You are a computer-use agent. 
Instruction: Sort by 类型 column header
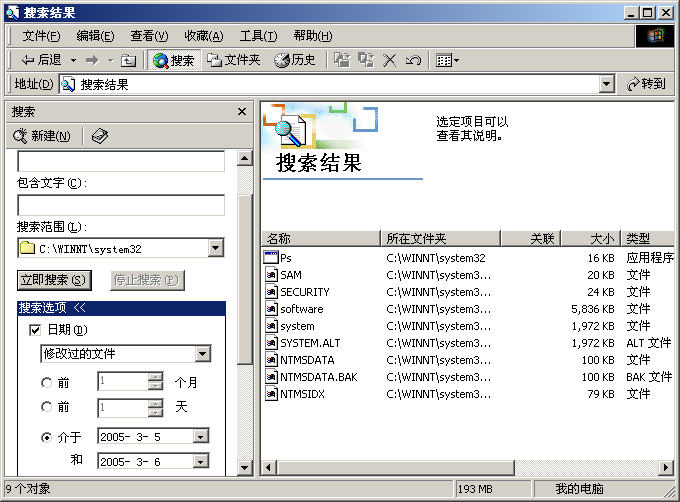[647, 238]
